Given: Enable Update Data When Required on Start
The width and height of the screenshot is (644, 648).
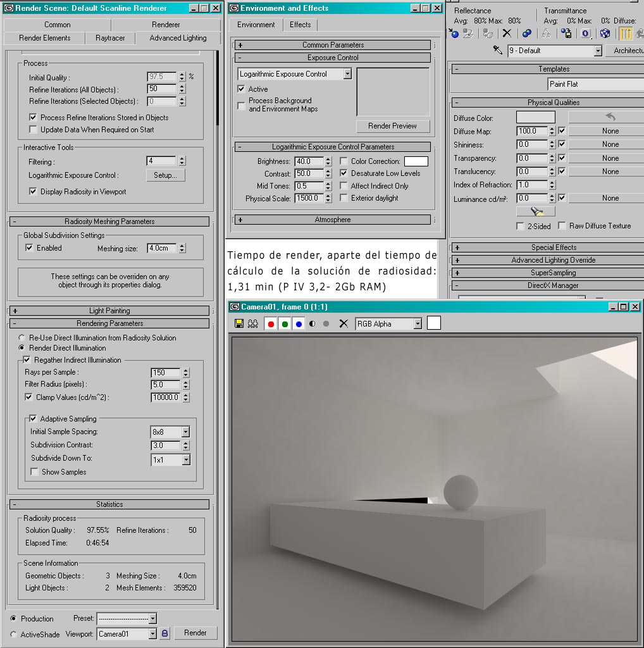Looking at the screenshot, I should point(33,129).
